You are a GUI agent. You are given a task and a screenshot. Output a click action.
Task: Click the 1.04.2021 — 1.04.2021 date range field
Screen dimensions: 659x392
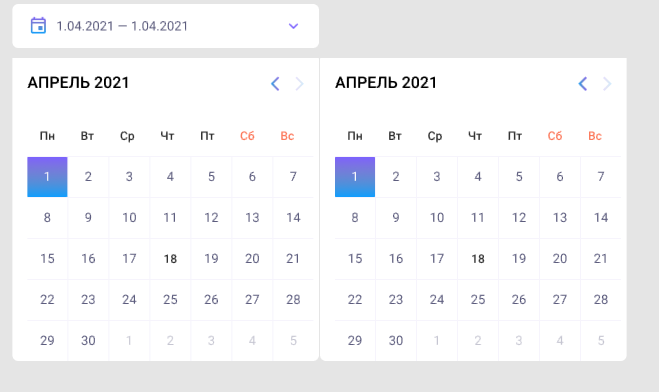pos(166,26)
